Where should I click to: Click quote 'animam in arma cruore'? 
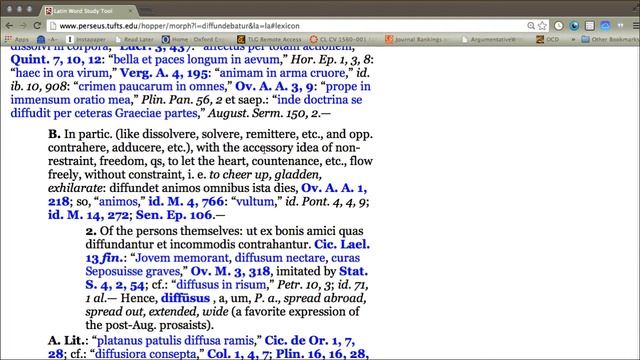coord(282,73)
